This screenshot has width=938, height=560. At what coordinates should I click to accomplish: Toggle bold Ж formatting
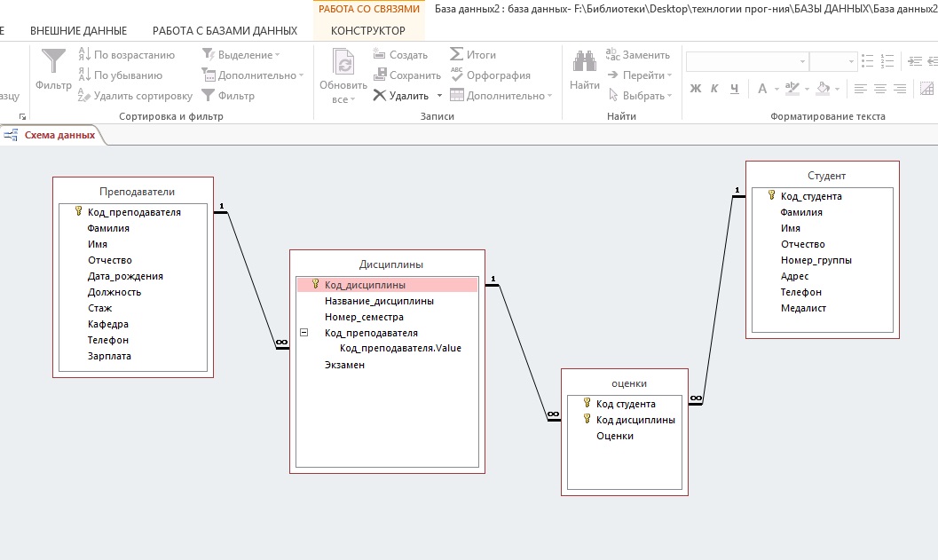696,89
